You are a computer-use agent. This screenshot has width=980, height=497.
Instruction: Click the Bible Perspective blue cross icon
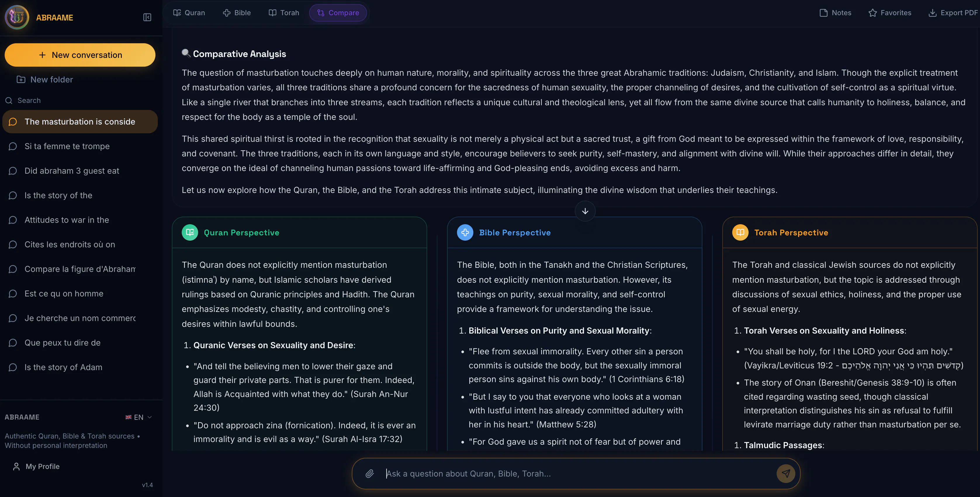(x=465, y=232)
